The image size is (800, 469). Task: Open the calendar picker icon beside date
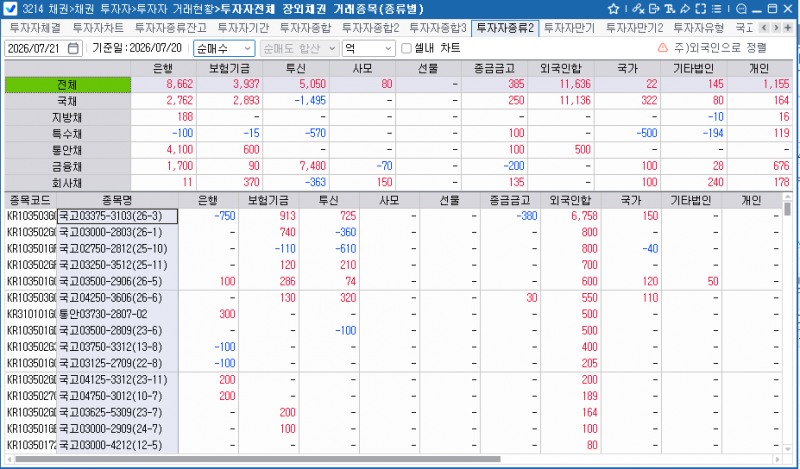[x=73, y=48]
